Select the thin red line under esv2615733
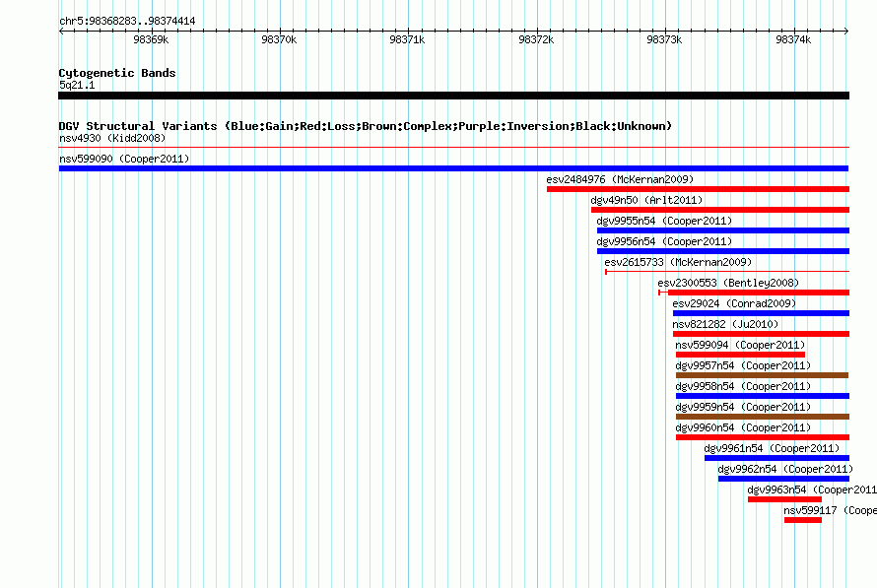 727,272
